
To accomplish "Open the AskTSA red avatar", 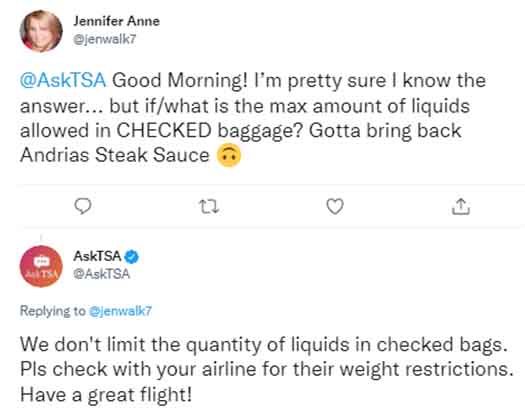I will tap(41, 266).
